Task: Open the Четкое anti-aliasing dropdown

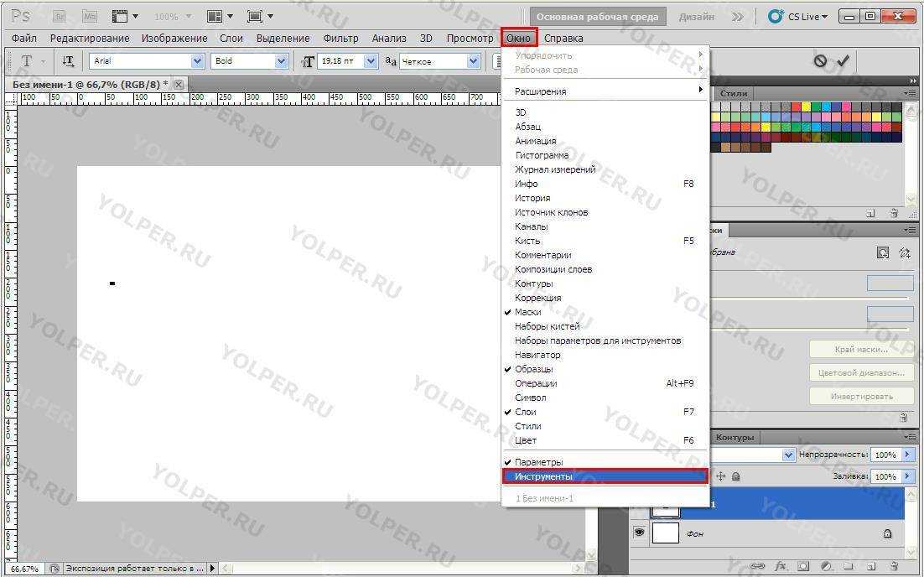Action: point(473,60)
